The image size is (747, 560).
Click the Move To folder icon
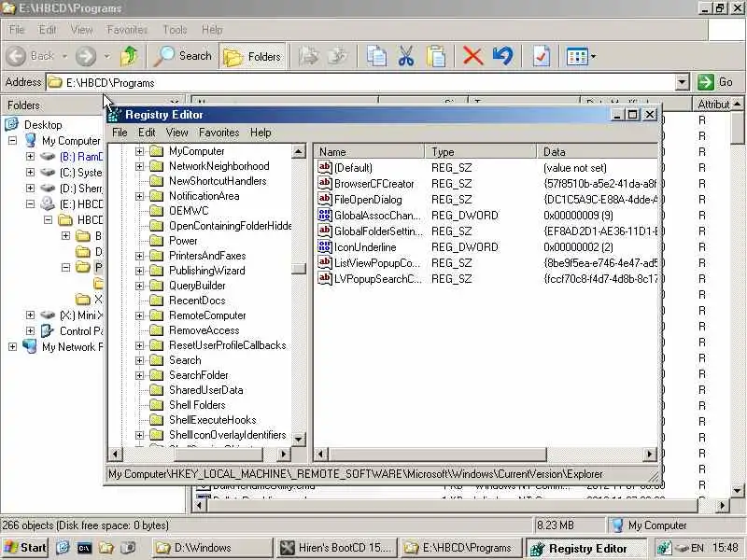(309, 56)
